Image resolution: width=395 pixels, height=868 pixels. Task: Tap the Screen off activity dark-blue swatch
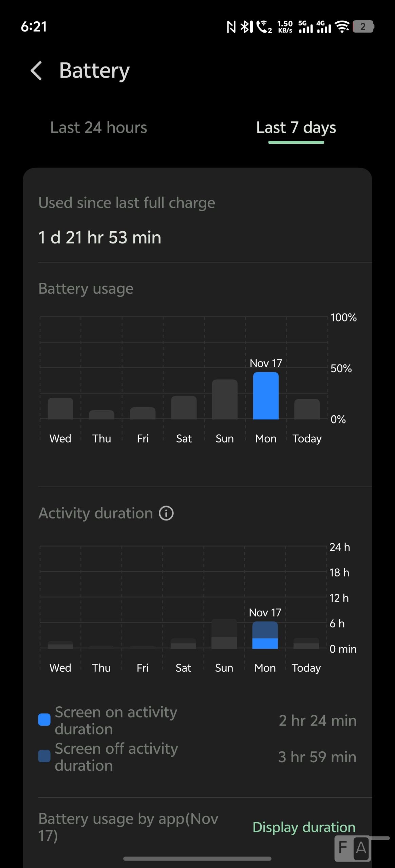(x=44, y=756)
